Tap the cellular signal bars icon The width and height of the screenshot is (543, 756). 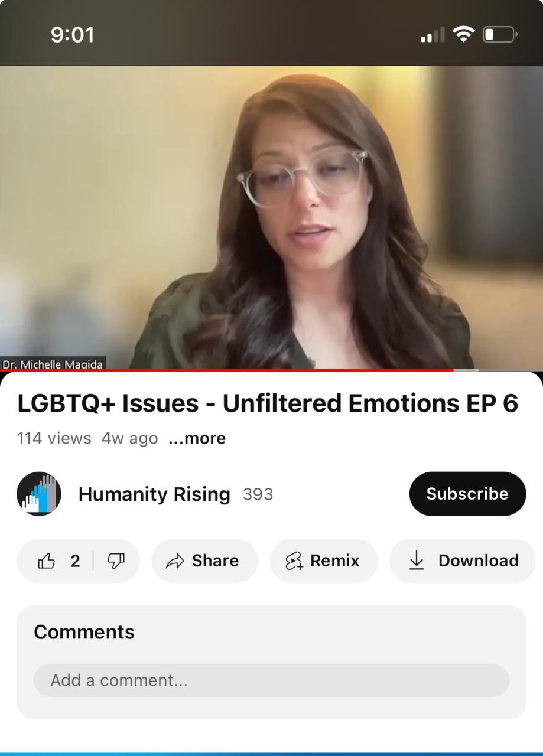[x=433, y=35]
